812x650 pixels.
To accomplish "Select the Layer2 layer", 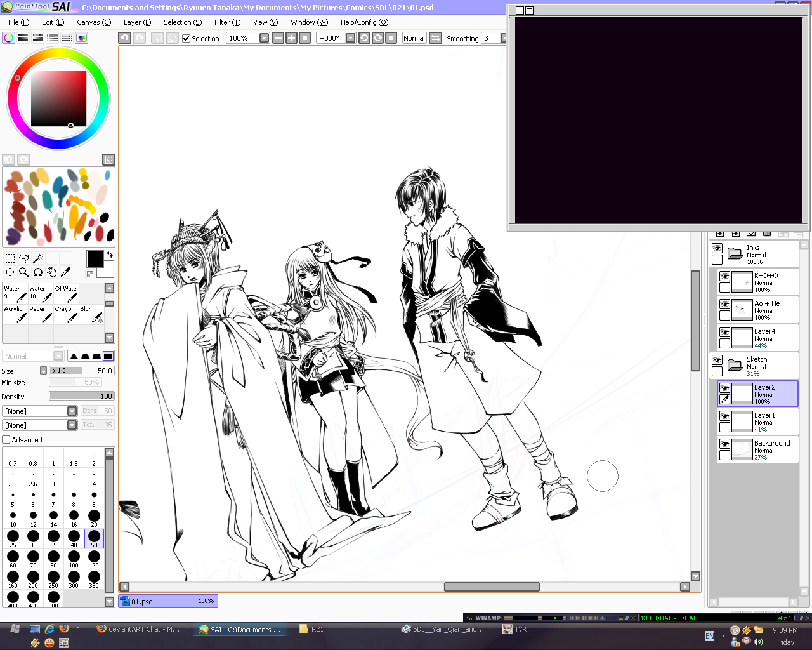I will point(757,394).
